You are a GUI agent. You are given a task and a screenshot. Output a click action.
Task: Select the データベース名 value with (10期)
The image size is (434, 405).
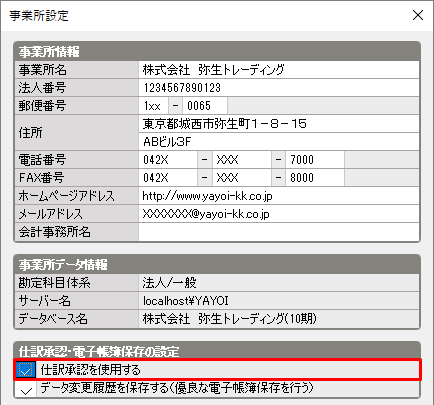click(x=279, y=319)
